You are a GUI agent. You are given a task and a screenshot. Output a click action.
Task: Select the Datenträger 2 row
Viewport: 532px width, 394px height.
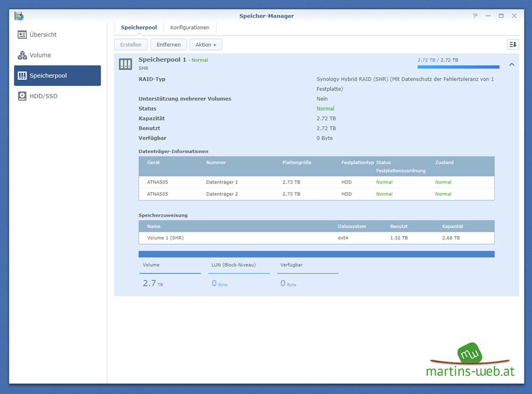pos(317,194)
